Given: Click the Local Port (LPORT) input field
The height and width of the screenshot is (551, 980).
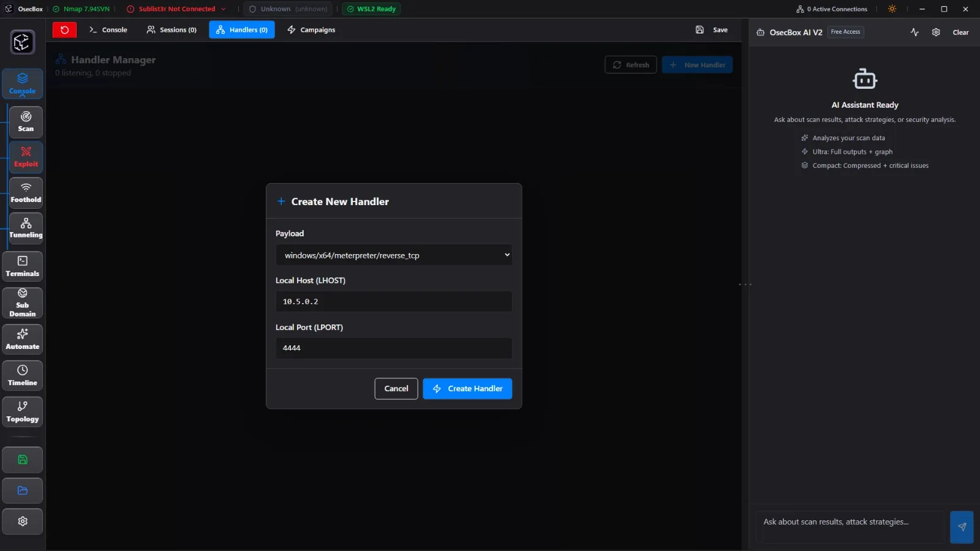Looking at the screenshot, I should 394,348.
